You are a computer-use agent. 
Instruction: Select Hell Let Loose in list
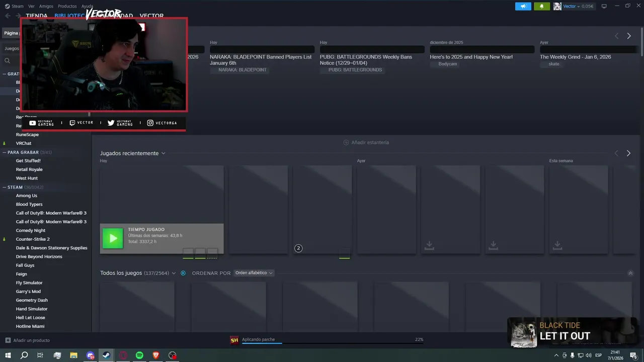pos(30,318)
